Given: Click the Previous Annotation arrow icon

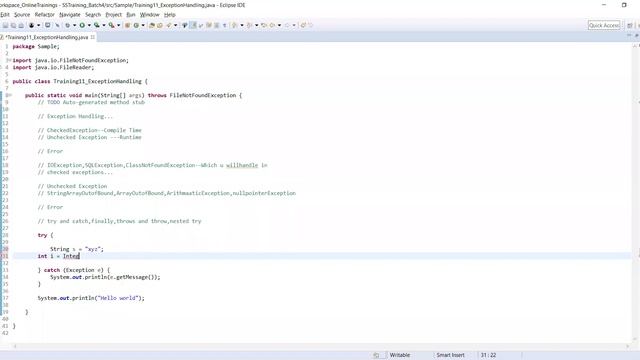Looking at the screenshot, I should 249,25.
